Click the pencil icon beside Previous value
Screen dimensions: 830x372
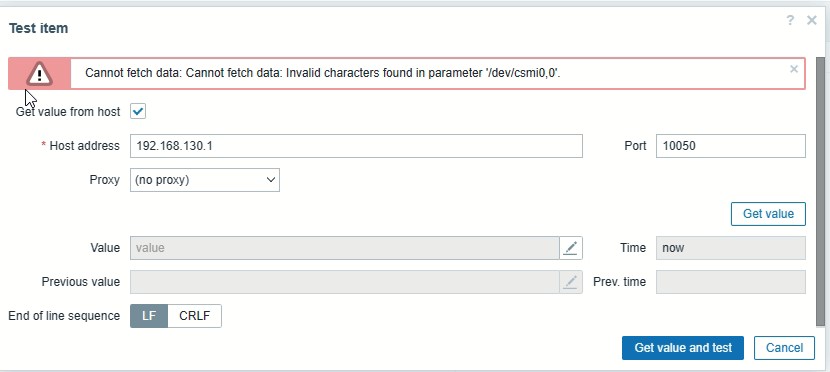click(x=570, y=282)
